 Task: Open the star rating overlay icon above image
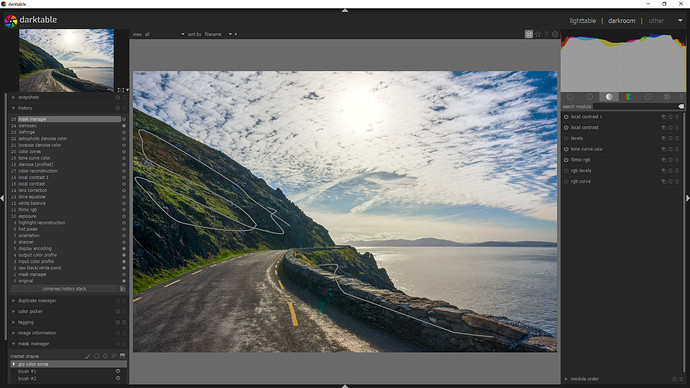(538, 34)
